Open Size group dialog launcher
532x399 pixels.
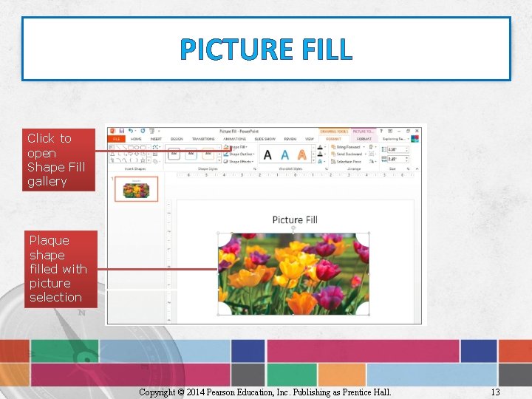coord(408,168)
